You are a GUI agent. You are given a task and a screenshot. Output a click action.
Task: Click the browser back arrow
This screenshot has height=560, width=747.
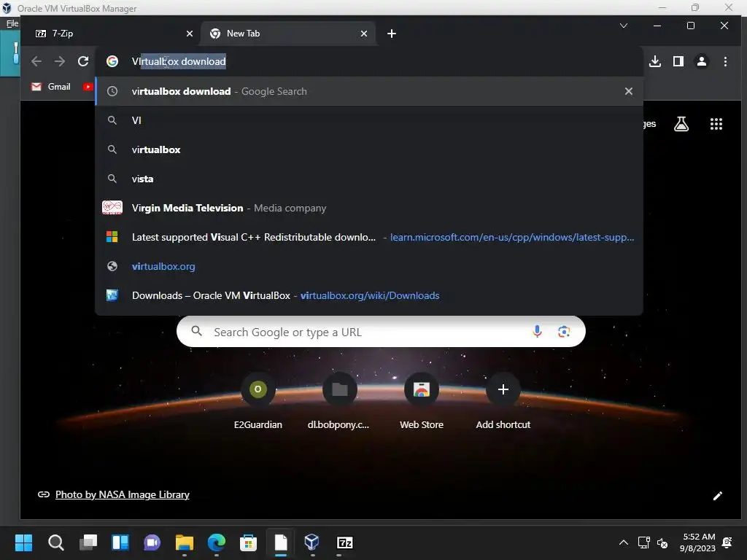[x=36, y=61]
